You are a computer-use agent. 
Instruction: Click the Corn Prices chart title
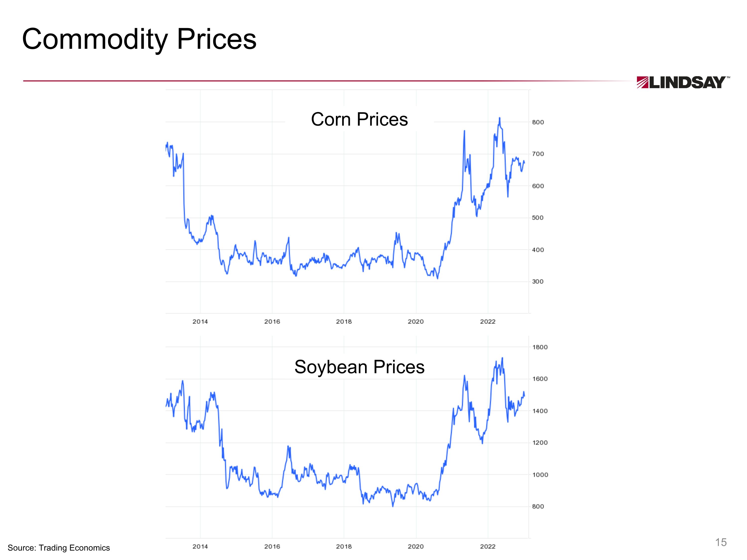(x=359, y=119)
